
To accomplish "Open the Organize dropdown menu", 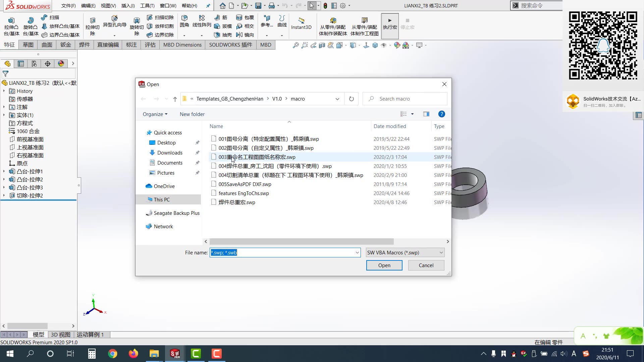I will point(155,114).
